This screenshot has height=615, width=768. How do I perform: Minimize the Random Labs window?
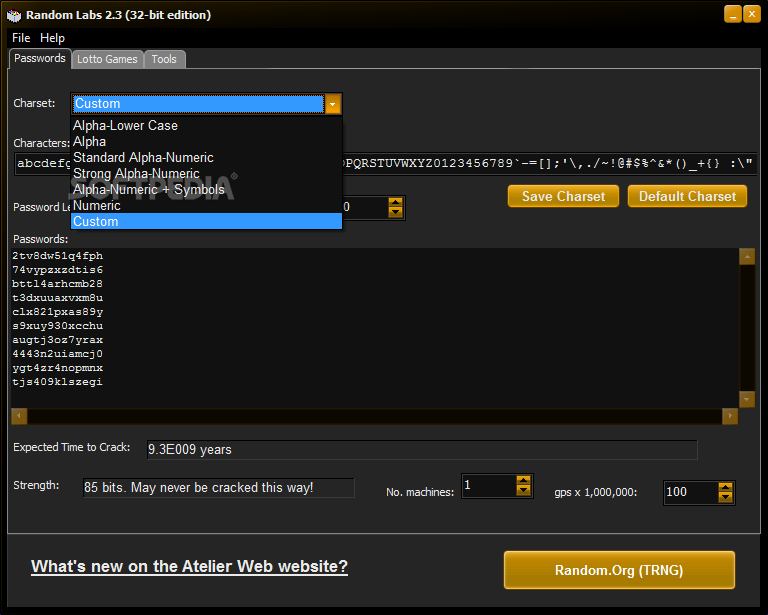tap(733, 14)
